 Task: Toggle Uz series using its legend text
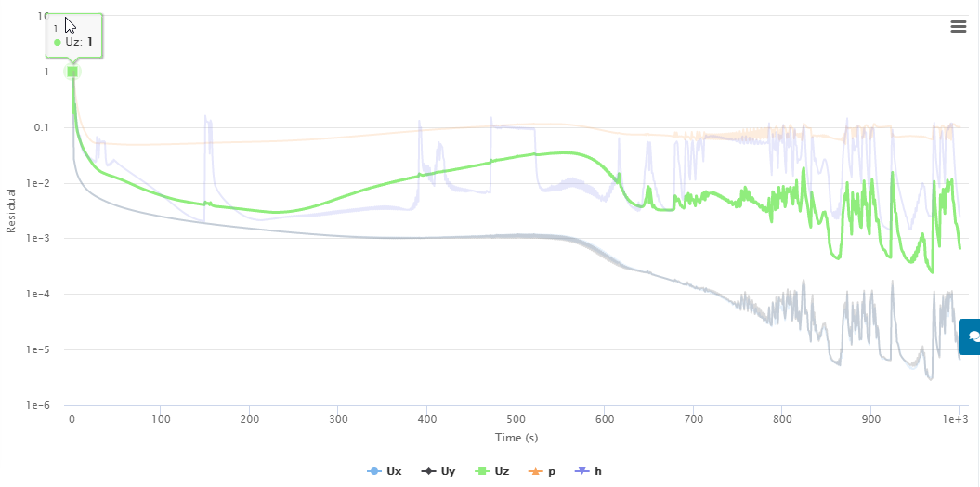[x=502, y=471]
